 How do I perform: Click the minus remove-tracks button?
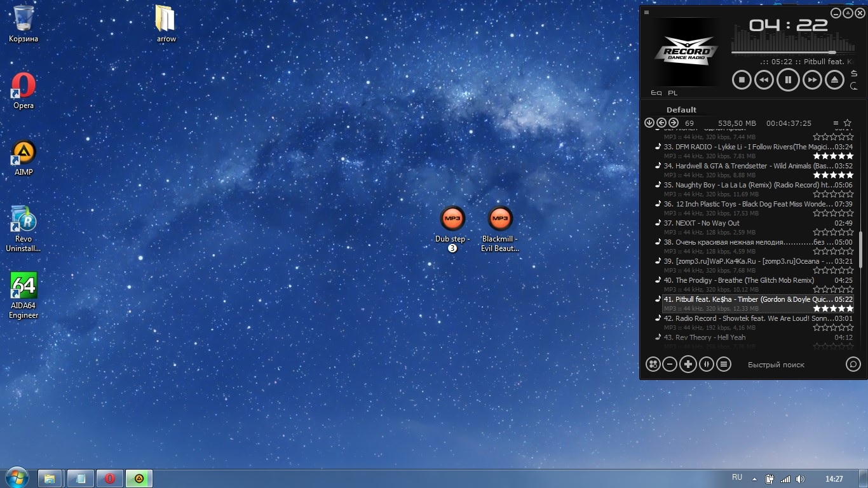coord(670,364)
